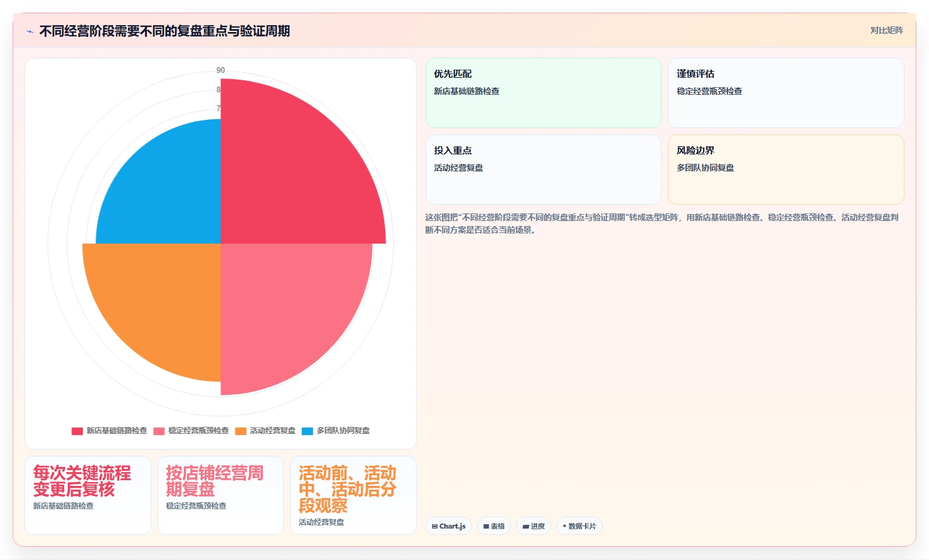Select the 表格 tag chip
929x560 pixels.
494,526
